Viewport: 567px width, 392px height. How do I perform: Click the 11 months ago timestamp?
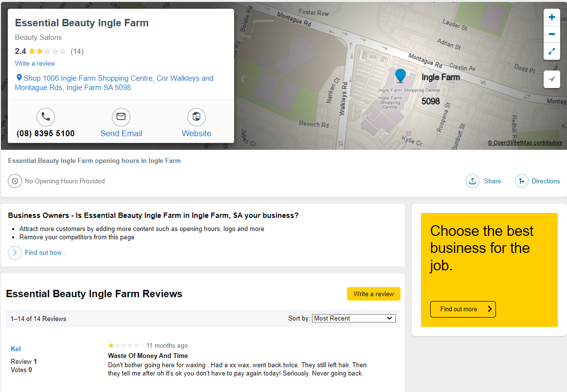pyautogui.click(x=167, y=345)
